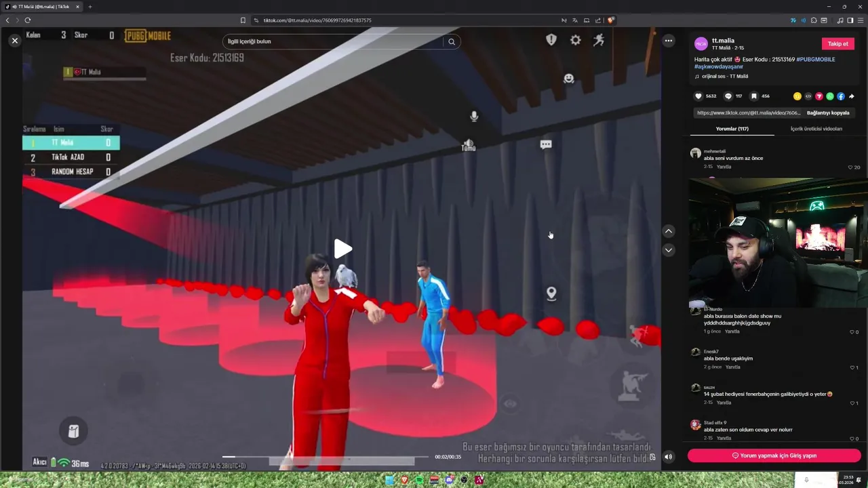Reload the page in browser
Screen dimensions: 868x488
28,20
